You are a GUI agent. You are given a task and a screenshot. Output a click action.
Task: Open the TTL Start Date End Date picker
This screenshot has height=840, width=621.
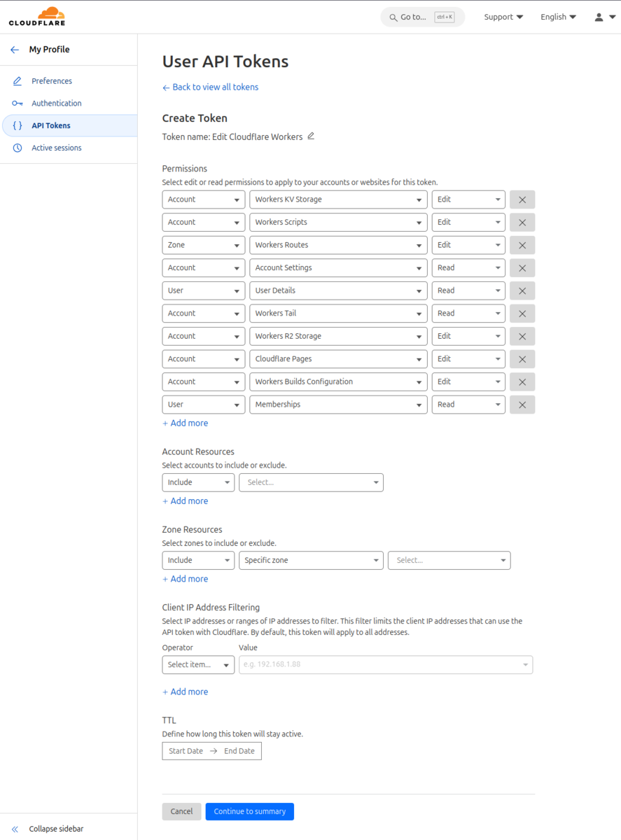point(211,751)
